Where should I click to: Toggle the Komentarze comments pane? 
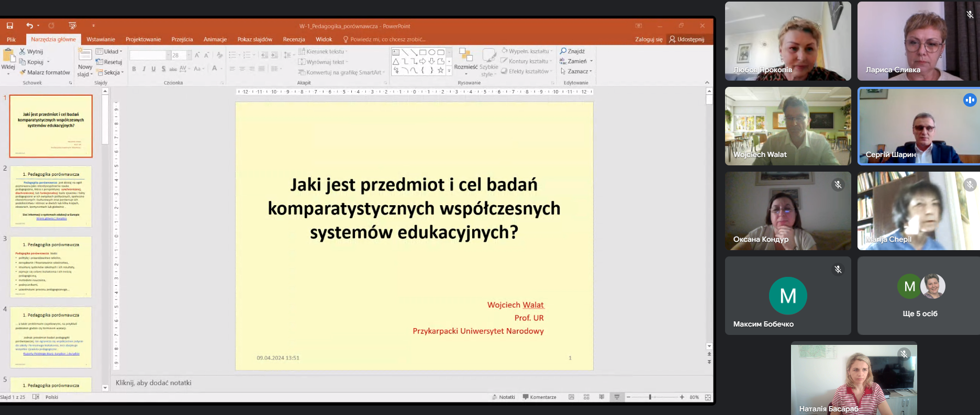540,397
